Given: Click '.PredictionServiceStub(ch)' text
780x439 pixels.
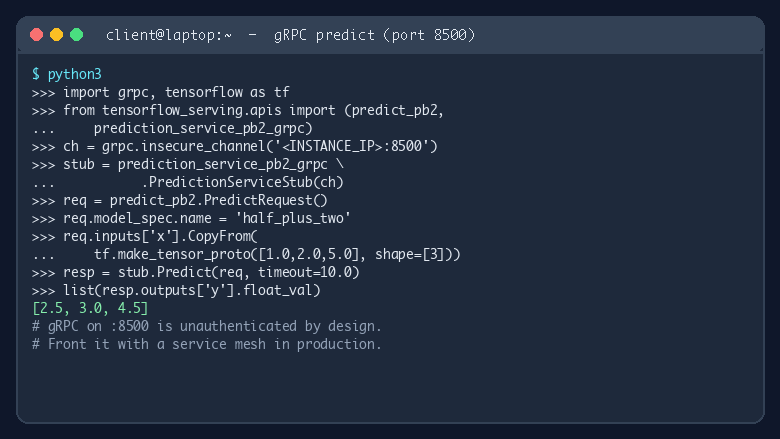Looking at the screenshot, I should click(242, 182).
